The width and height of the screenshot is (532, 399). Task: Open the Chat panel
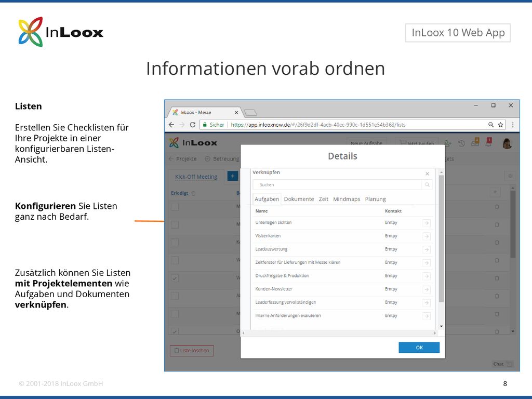coord(502,364)
